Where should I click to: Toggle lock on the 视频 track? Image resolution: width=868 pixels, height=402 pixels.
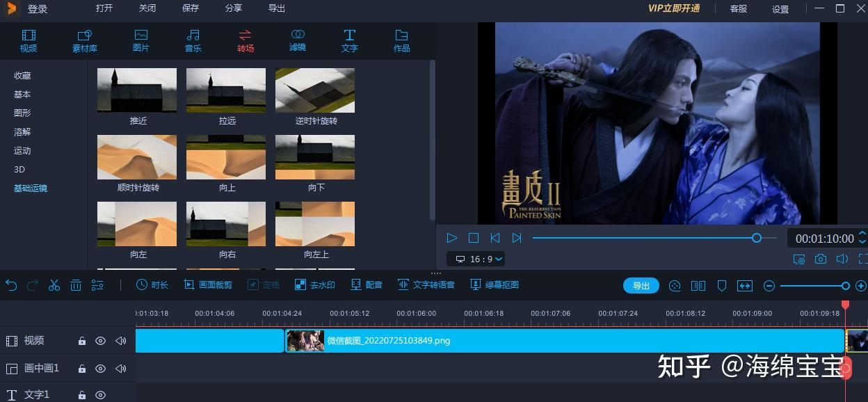tap(82, 341)
